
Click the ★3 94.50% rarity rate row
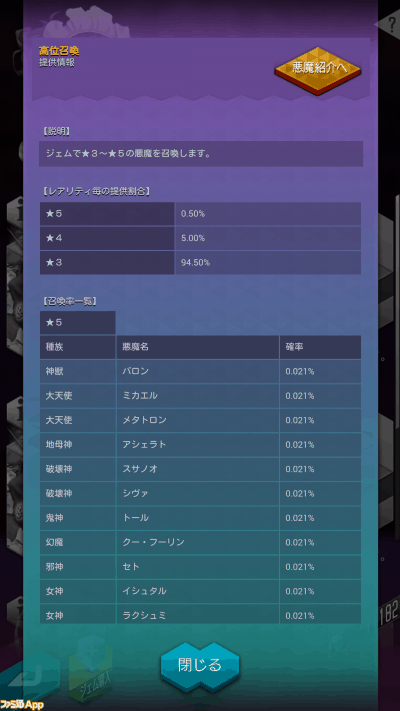coord(200,263)
